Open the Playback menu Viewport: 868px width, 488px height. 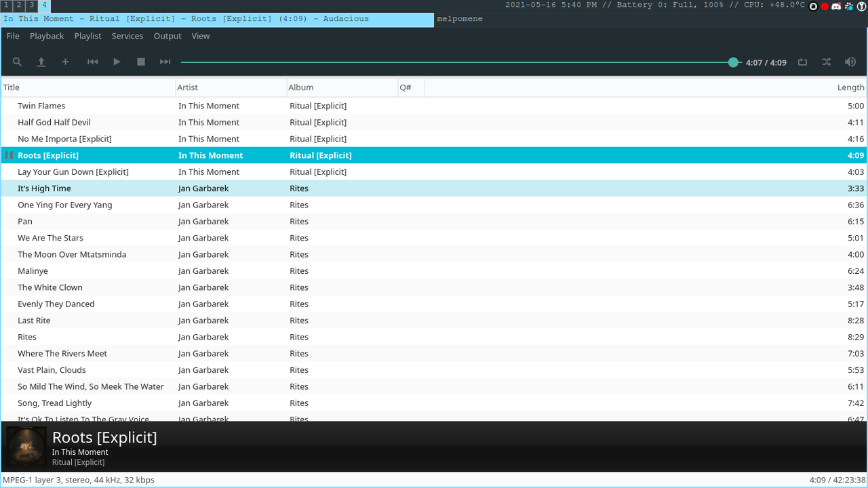[x=47, y=36]
